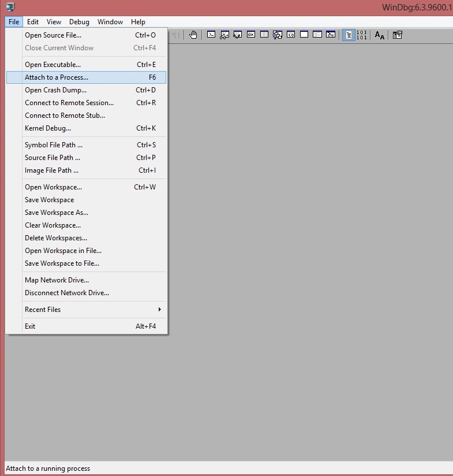The height and width of the screenshot is (476, 453).
Task: Open the Command window from toolbar
Action: [x=211, y=35]
